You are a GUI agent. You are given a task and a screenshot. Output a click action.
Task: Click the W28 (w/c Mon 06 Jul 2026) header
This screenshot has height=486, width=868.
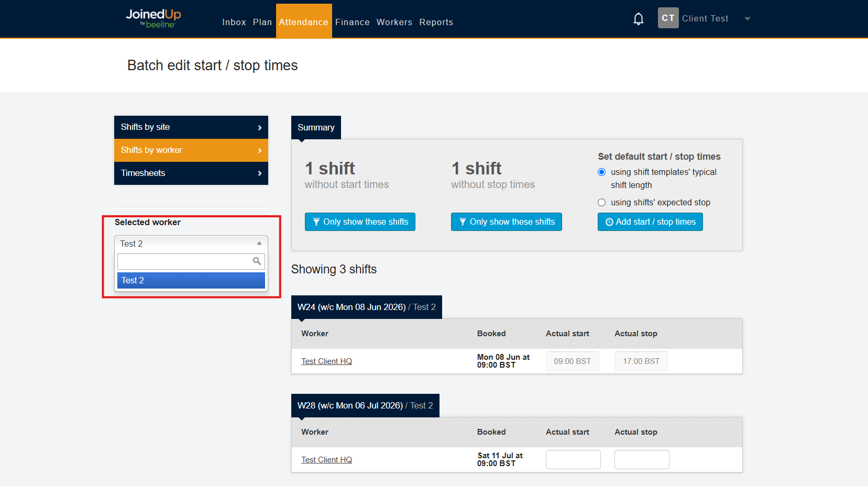365,406
